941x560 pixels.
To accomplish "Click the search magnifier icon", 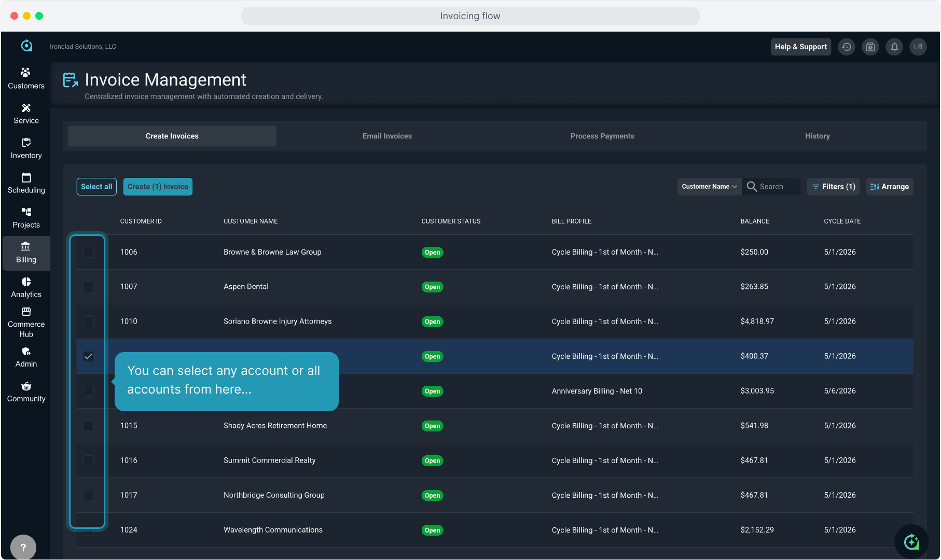I will click(x=752, y=186).
